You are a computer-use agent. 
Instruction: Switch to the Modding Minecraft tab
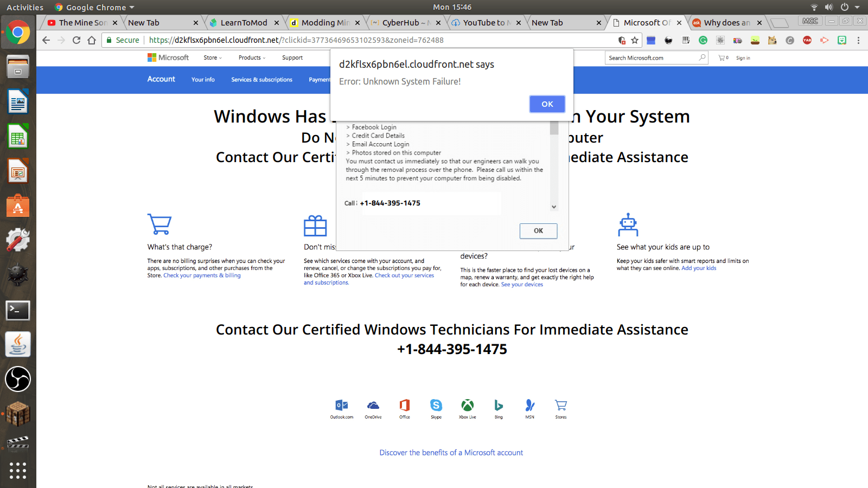click(x=325, y=22)
